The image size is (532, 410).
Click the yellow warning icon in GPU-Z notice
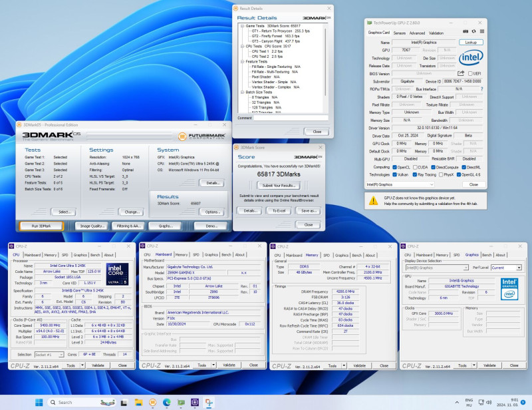tap(373, 200)
